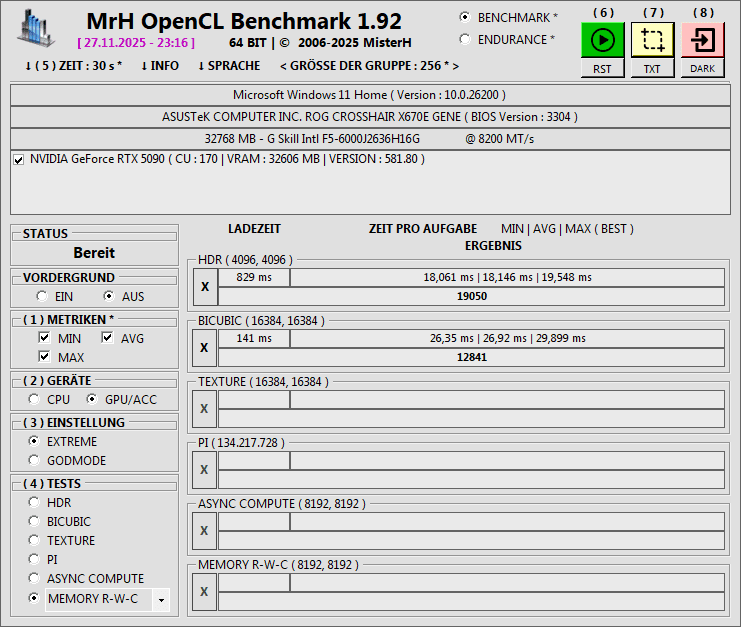
Task: Click the BICUBIC load time 141 ms
Action: 254,338
